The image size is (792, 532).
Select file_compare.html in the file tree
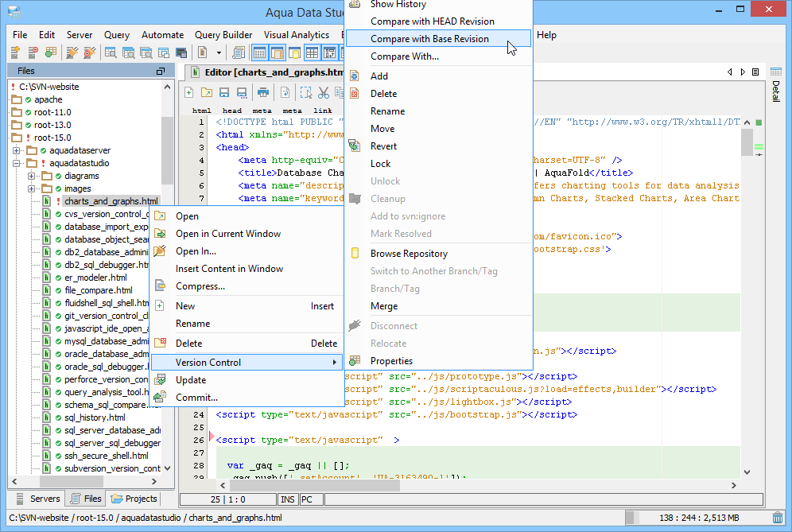(99, 290)
